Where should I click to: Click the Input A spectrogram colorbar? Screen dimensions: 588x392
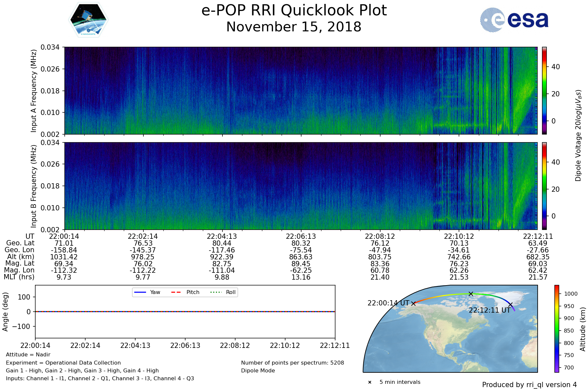click(544, 90)
